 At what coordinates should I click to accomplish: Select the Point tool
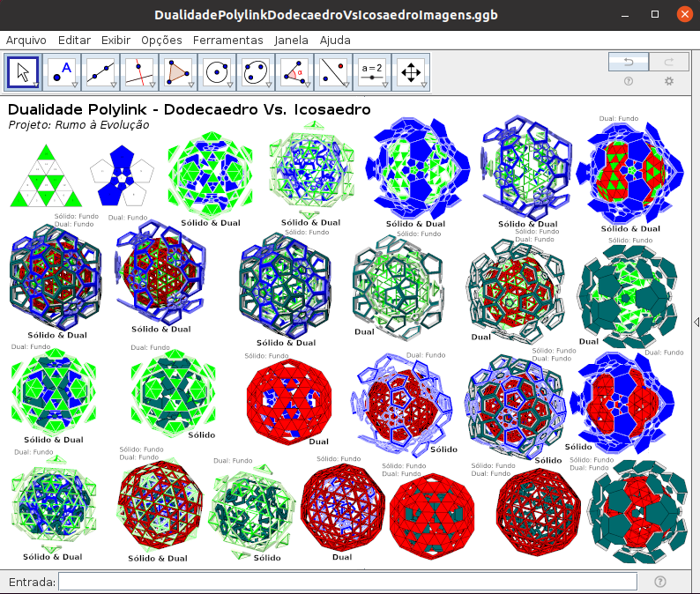(62, 71)
